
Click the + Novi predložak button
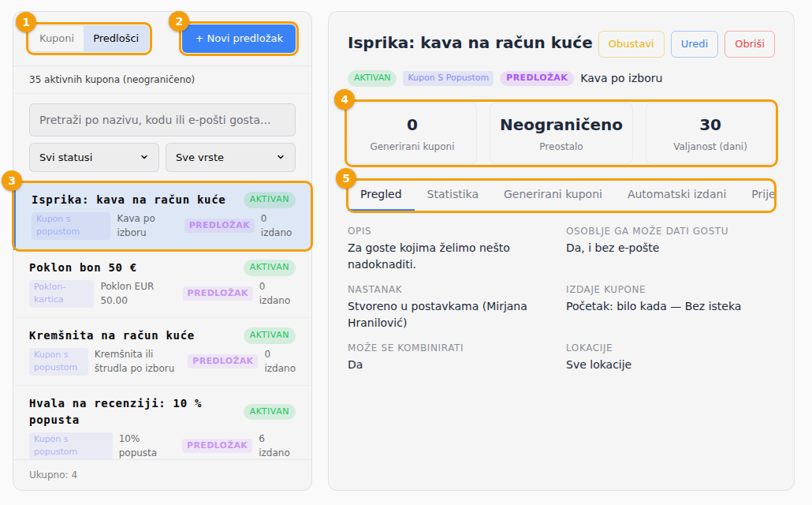click(x=239, y=39)
